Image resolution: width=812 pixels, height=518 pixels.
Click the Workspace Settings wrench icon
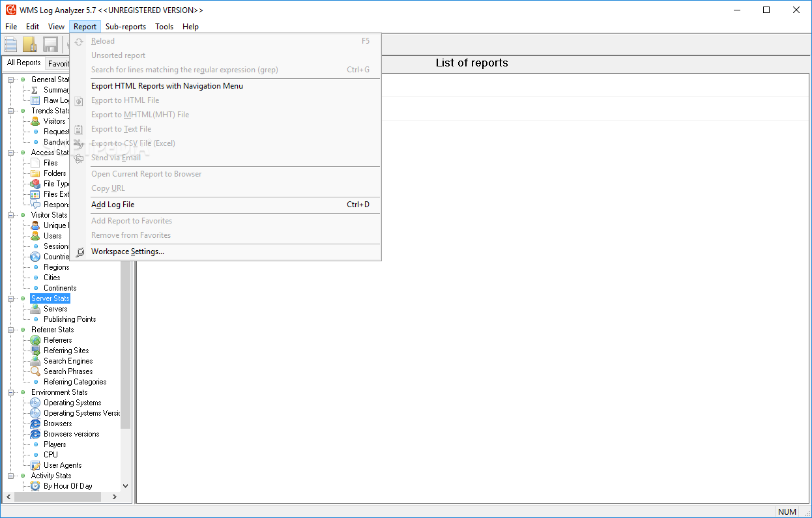pyautogui.click(x=80, y=252)
